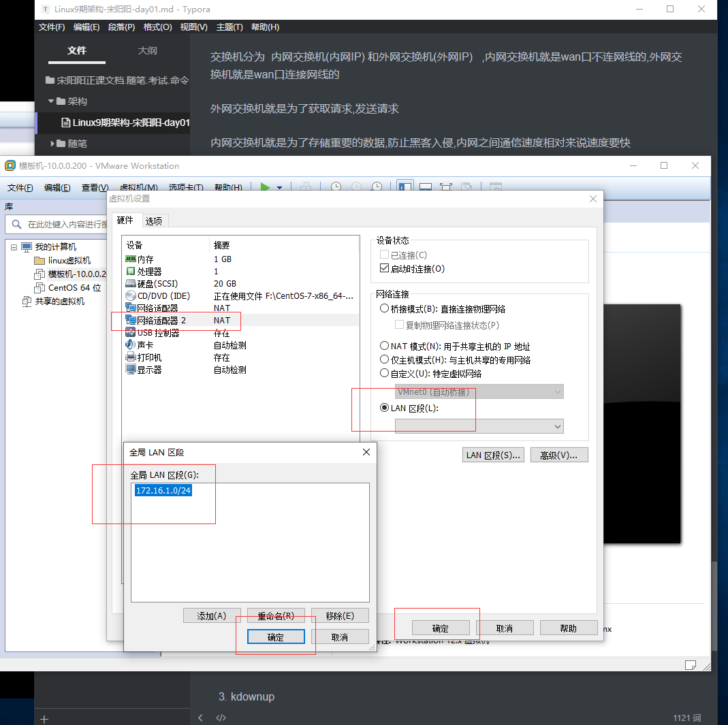Screen dimensions: 728x725
Task: Open the LAN 区段 dropdown combo box
Action: point(479,426)
